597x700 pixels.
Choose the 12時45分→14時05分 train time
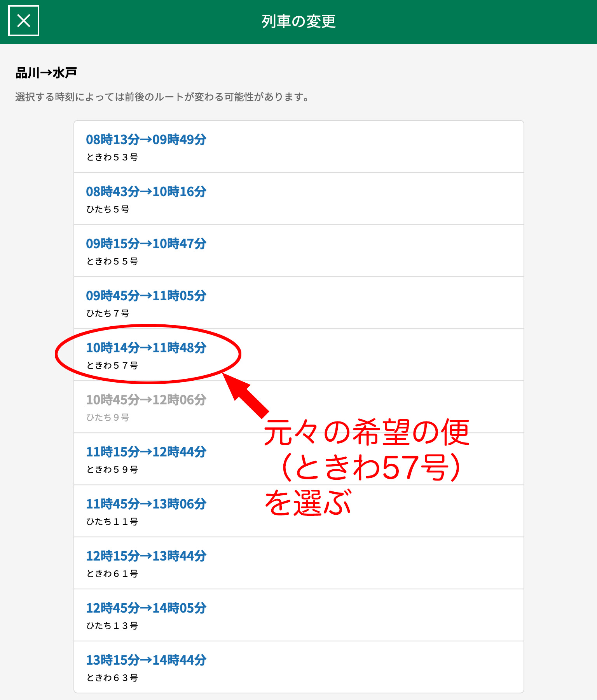(146, 608)
